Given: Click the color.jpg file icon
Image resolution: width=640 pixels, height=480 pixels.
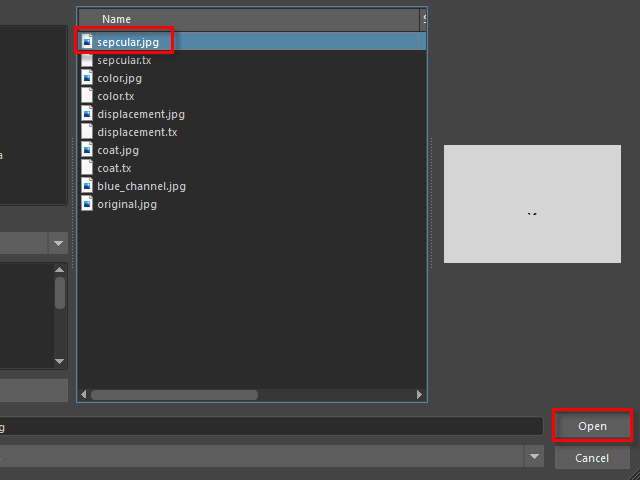Looking at the screenshot, I should point(87,78).
